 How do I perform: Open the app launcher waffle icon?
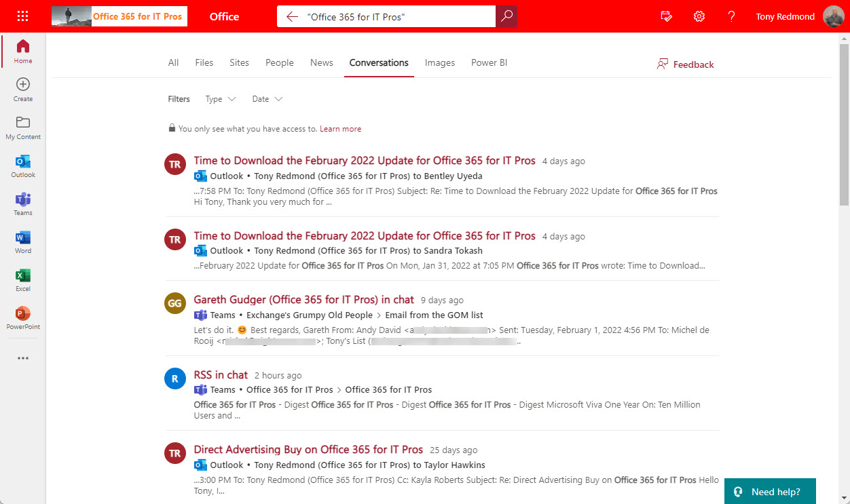22,16
